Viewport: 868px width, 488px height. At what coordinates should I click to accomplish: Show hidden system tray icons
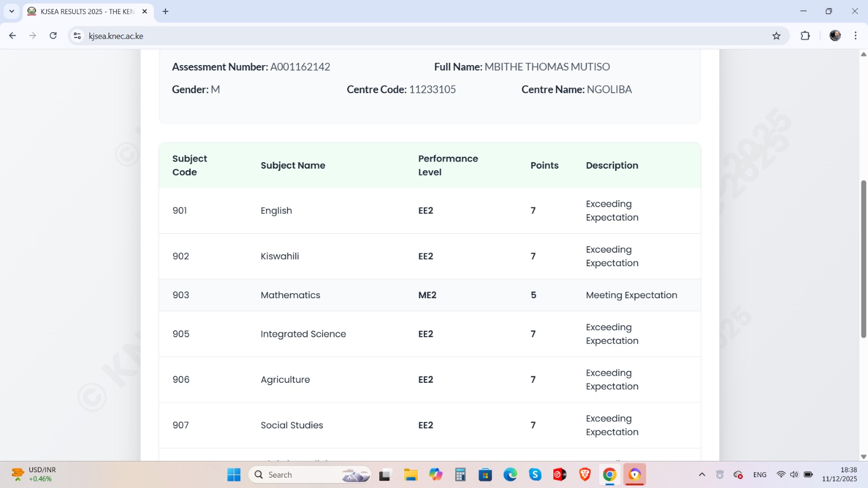pos(702,474)
